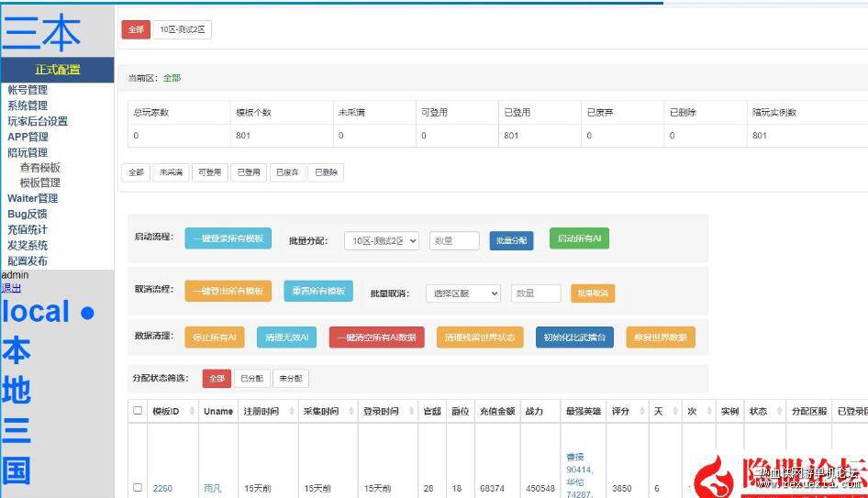Focus the 数量 field next to 批量分配
The width and height of the screenshot is (868, 498).
[454, 240]
